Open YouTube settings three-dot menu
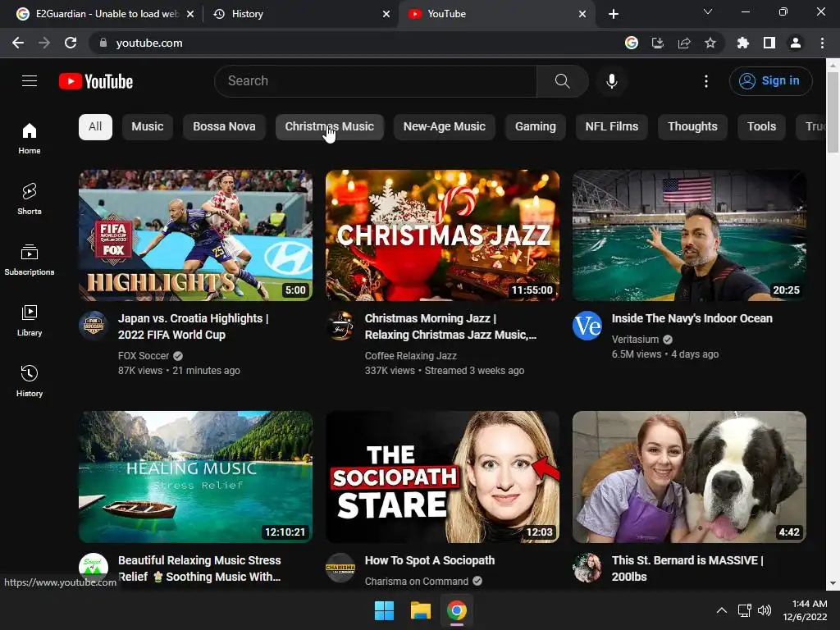840x630 pixels. click(706, 81)
